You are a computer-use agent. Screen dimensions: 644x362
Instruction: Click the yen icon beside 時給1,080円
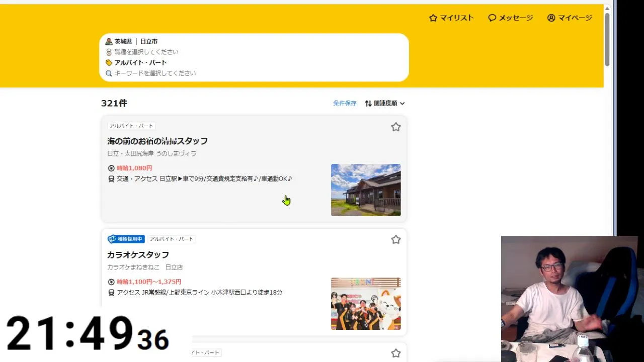[111, 168]
